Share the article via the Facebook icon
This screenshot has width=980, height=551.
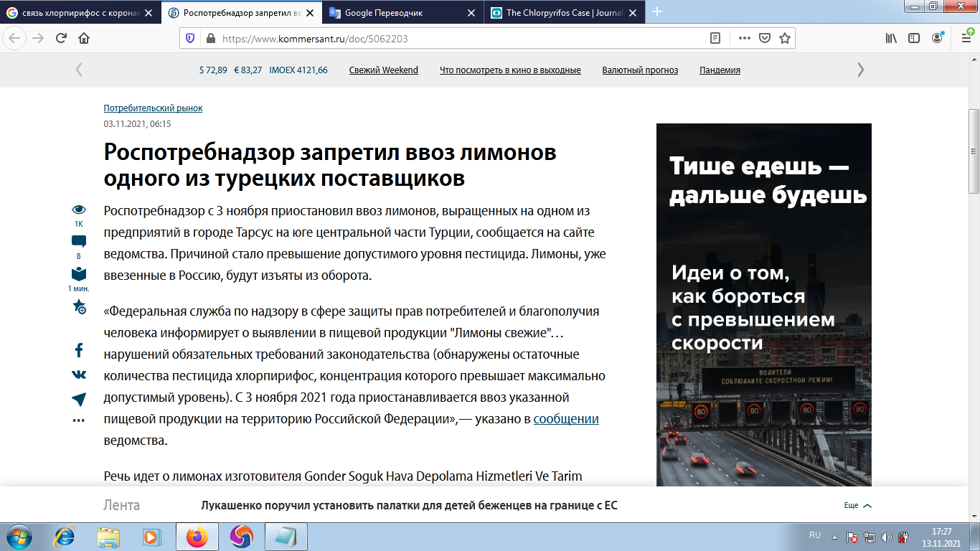[78, 349]
